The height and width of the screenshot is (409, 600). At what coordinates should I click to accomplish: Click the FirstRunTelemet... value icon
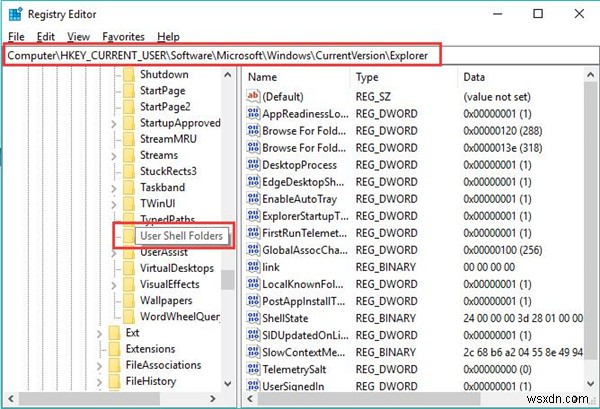coord(253,233)
